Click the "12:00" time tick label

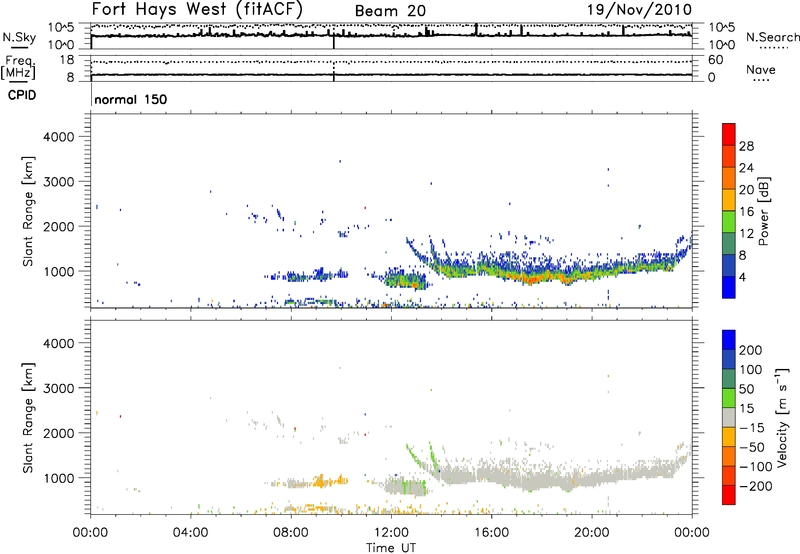coord(391,533)
